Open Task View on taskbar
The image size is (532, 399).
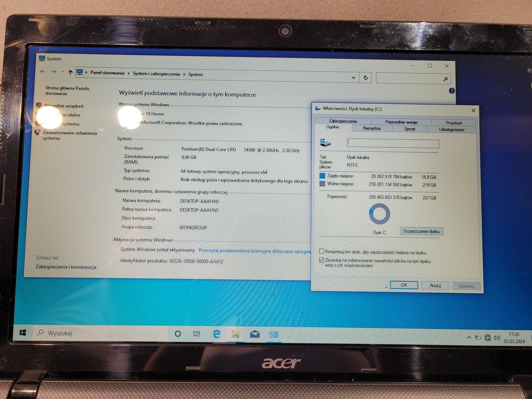pyautogui.click(x=196, y=334)
